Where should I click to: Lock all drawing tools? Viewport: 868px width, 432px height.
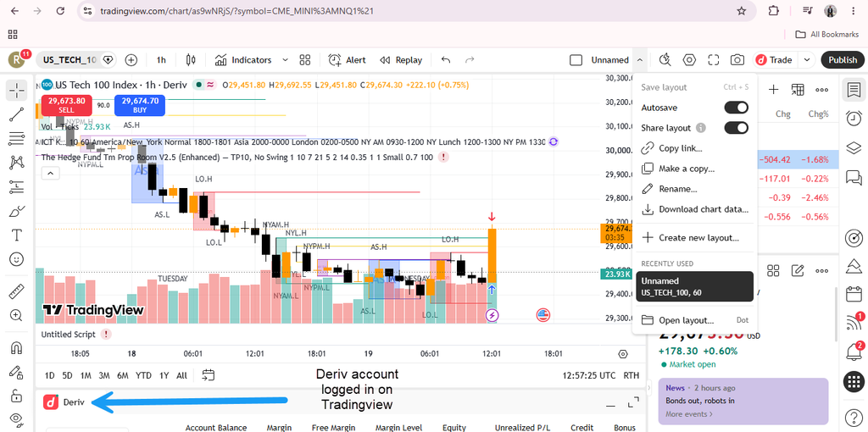[17, 396]
